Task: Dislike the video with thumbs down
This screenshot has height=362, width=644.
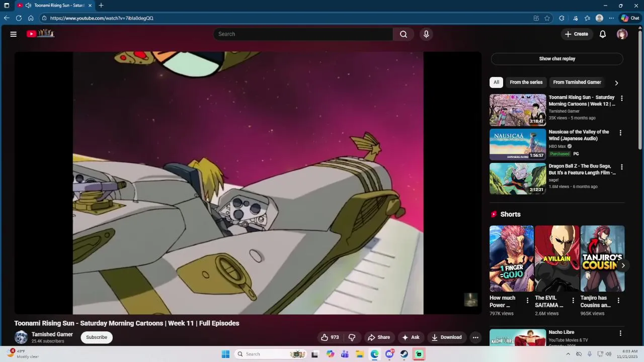Action: click(x=352, y=337)
